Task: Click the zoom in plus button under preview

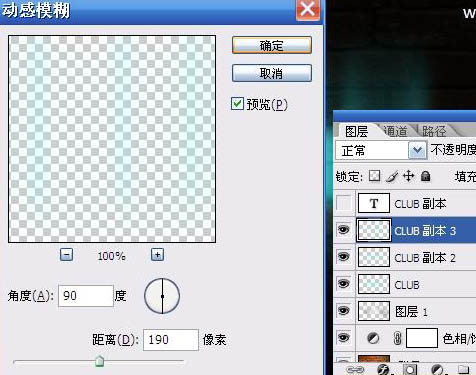Action: point(157,255)
